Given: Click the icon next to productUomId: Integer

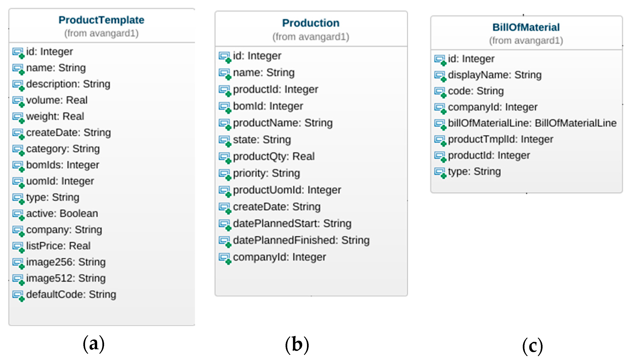Looking at the screenshot, I should 225,191.
